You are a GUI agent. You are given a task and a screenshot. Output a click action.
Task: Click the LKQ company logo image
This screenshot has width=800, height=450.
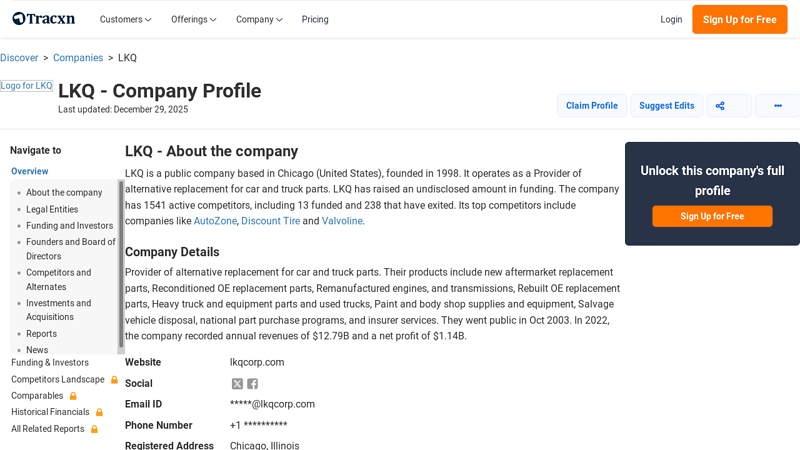[27, 86]
